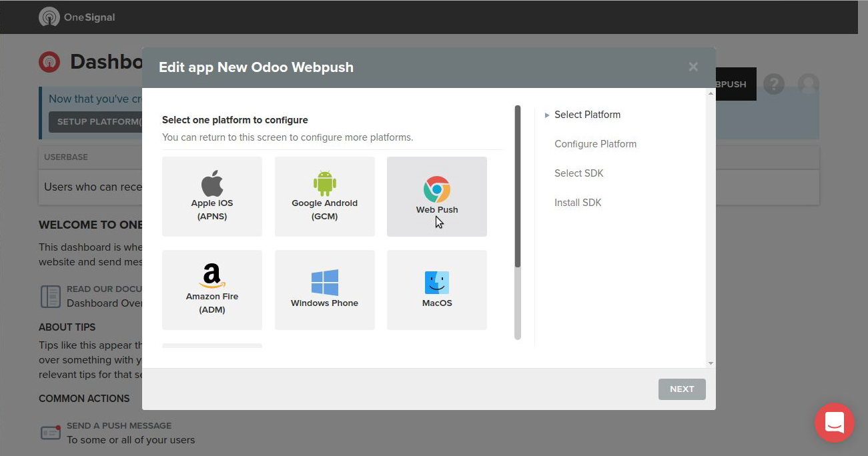Pick the Windows Phone platform tile
Viewport: 868px width, 456px height.
coord(325,290)
